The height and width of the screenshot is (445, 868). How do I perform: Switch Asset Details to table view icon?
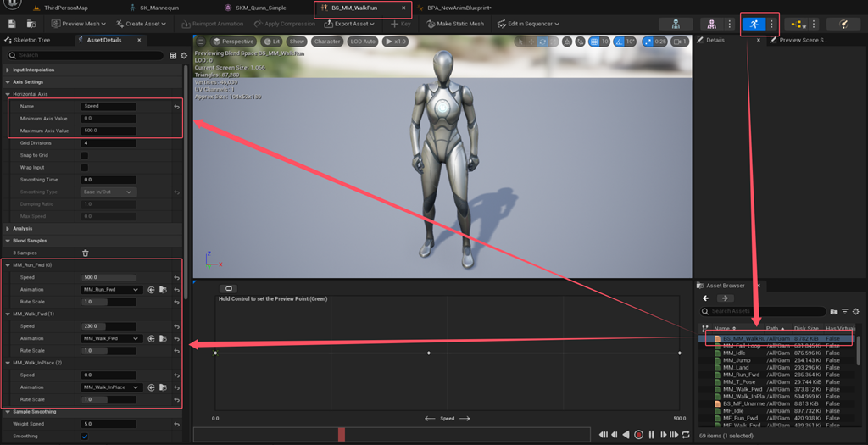pos(173,55)
